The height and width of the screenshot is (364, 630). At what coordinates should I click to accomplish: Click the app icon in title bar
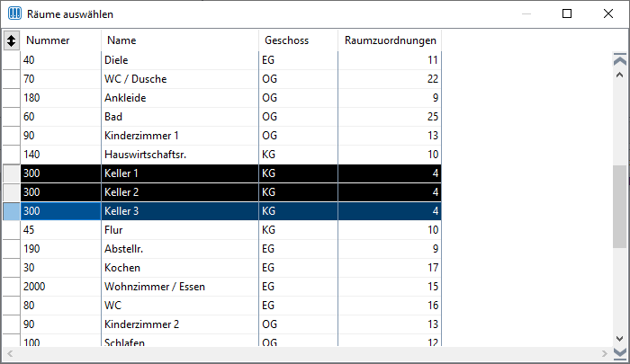click(x=15, y=13)
